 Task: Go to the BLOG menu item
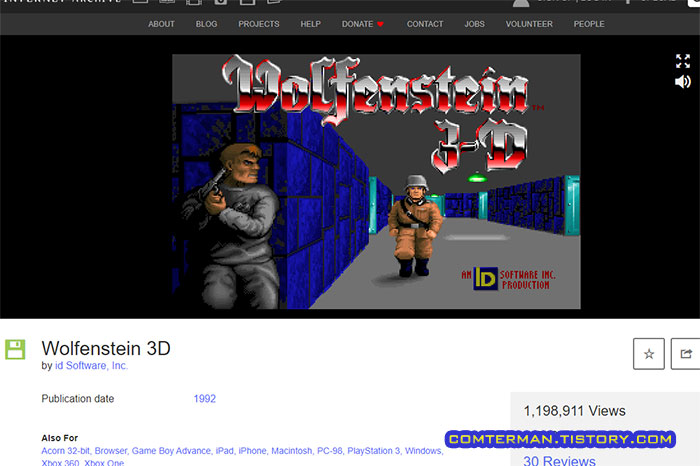pyautogui.click(x=206, y=24)
